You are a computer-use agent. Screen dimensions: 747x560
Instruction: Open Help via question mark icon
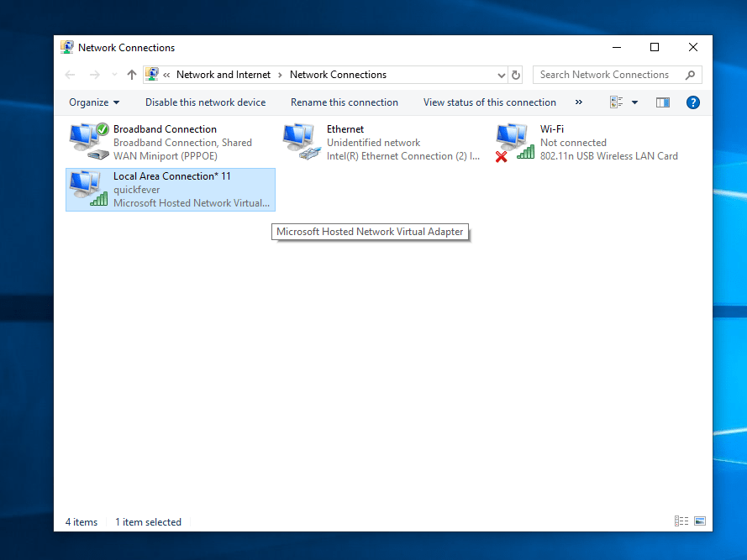click(x=693, y=102)
